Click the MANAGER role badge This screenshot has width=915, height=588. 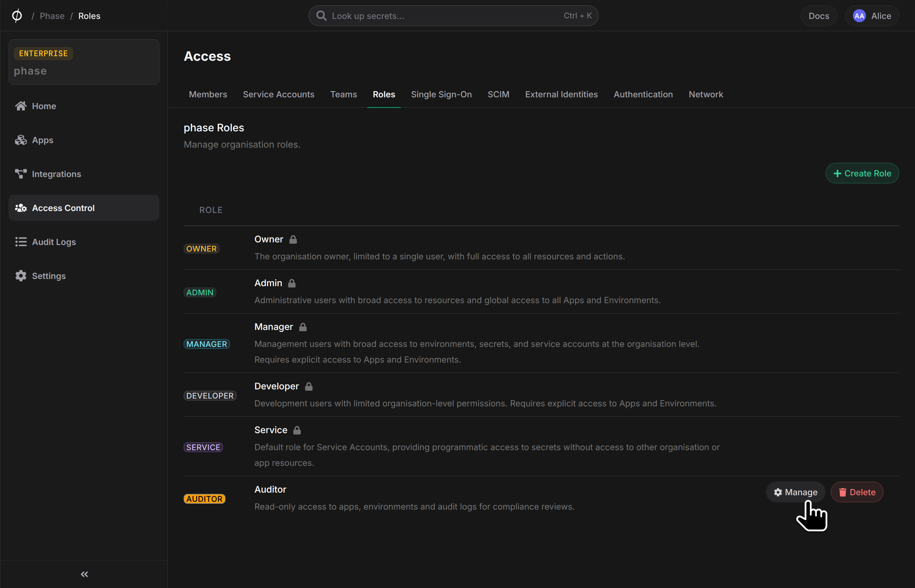click(x=207, y=344)
